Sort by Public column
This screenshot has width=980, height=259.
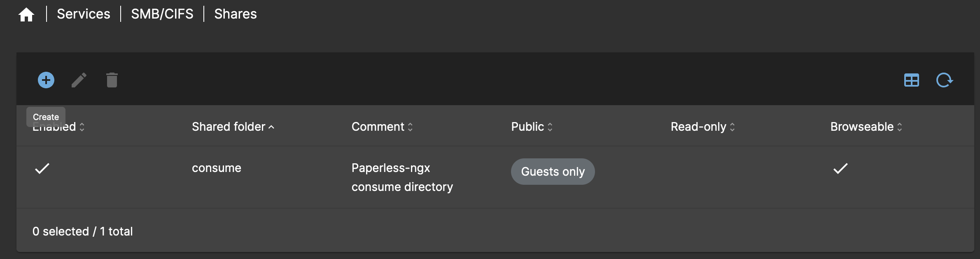pyautogui.click(x=532, y=127)
